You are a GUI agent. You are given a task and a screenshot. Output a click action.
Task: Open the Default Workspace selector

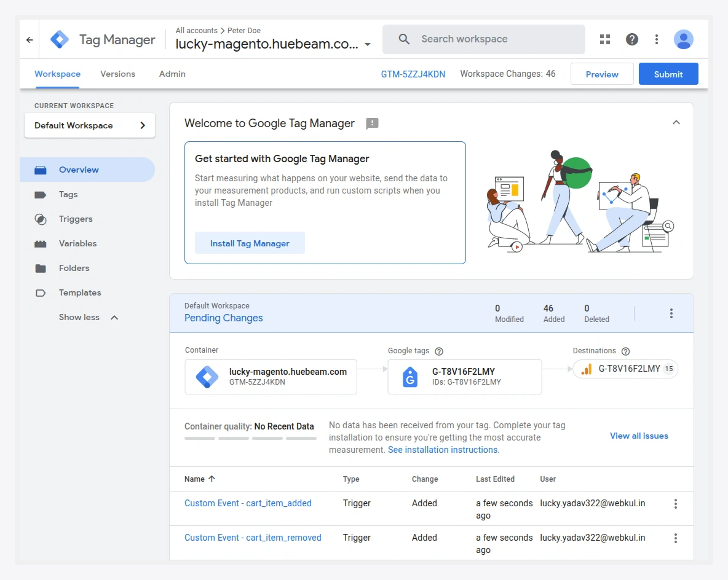tap(90, 126)
